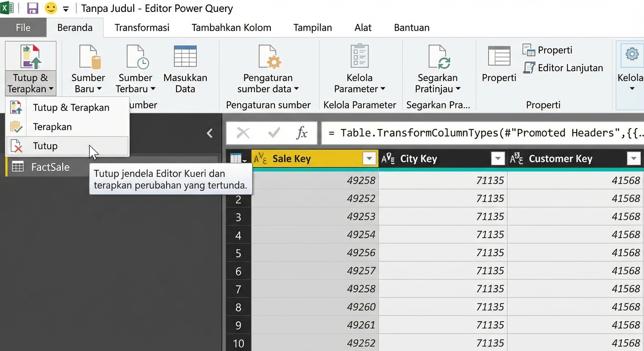The height and width of the screenshot is (351, 644).
Task: Open the Tambahkan Kolom tab
Action: (x=231, y=27)
